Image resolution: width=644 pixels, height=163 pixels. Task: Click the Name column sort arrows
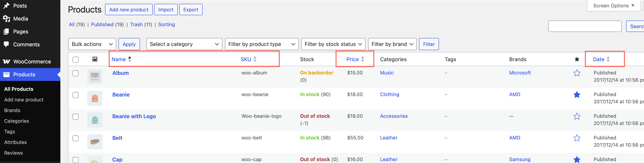click(x=129, y=59)
